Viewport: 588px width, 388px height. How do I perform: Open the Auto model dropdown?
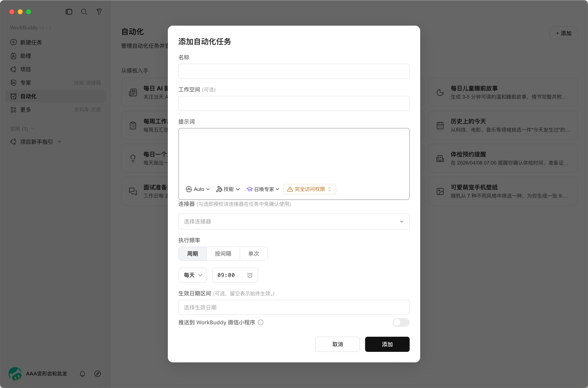point(197,189)
